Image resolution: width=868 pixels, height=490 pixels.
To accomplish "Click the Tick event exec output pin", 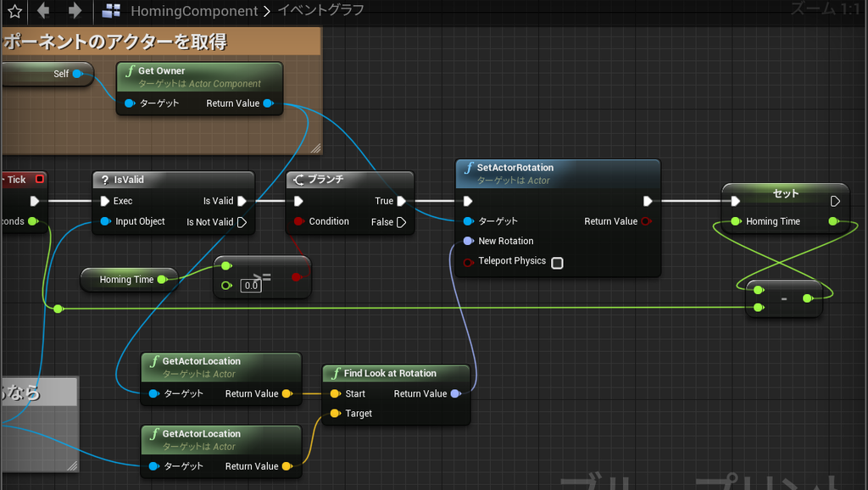I will 35,201.
